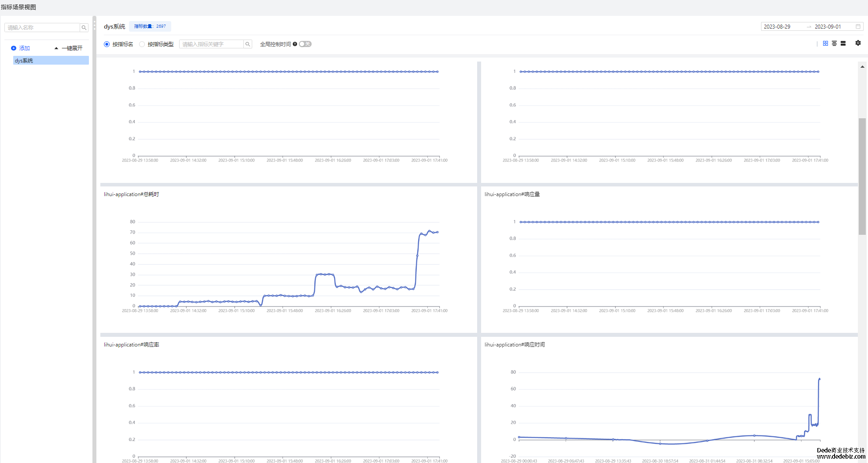
Task: Focus the 请输入指标关键字 input
Action: [211, 44]
